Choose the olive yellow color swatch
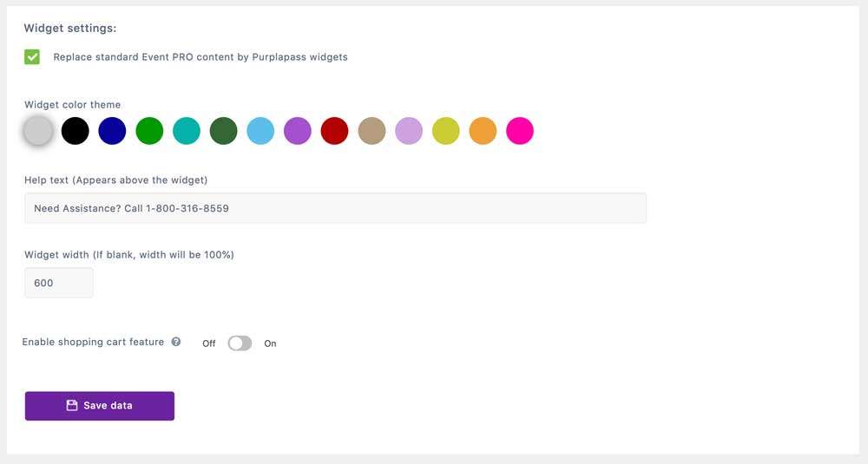 pos(446,131)
